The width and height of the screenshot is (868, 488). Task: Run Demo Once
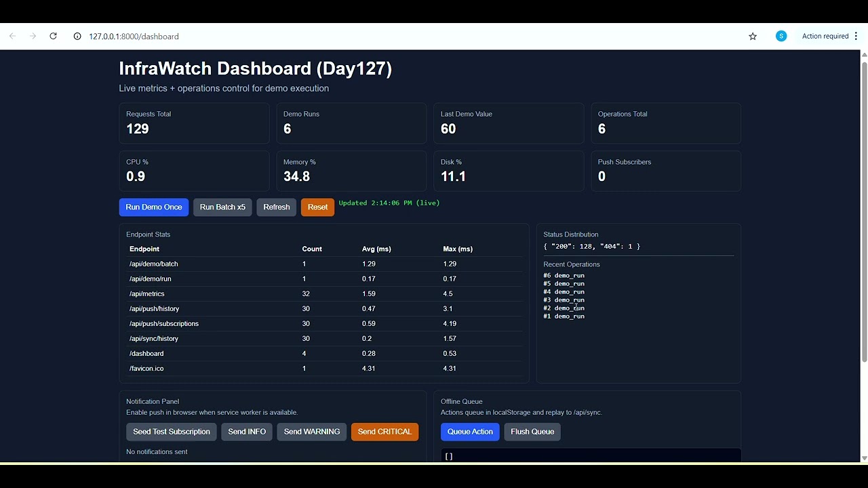[x=154, y=207]
